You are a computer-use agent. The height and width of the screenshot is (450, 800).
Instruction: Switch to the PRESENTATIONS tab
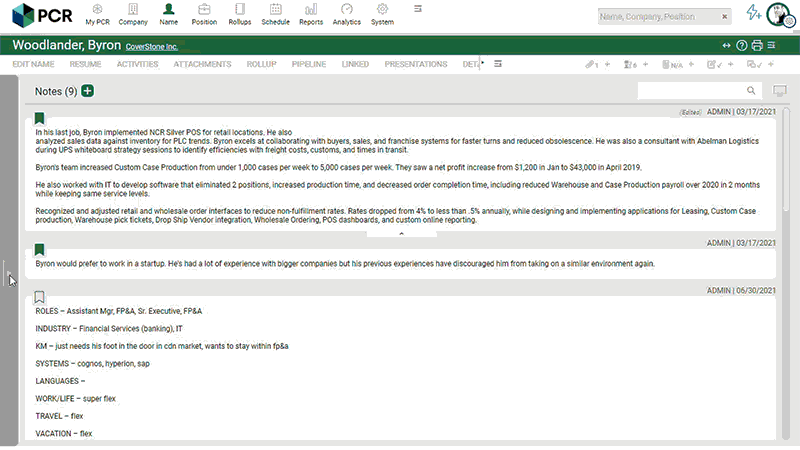[416, 64]
